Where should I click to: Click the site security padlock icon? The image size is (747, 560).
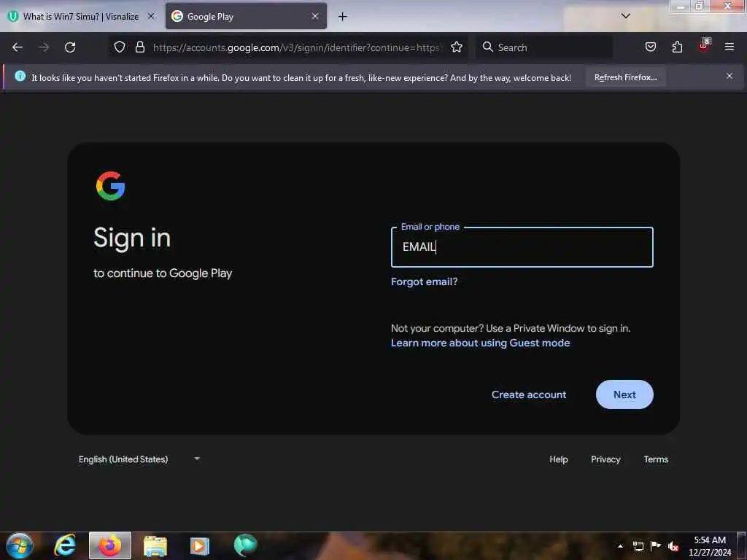pyautogui.click(x=139, y=47)
